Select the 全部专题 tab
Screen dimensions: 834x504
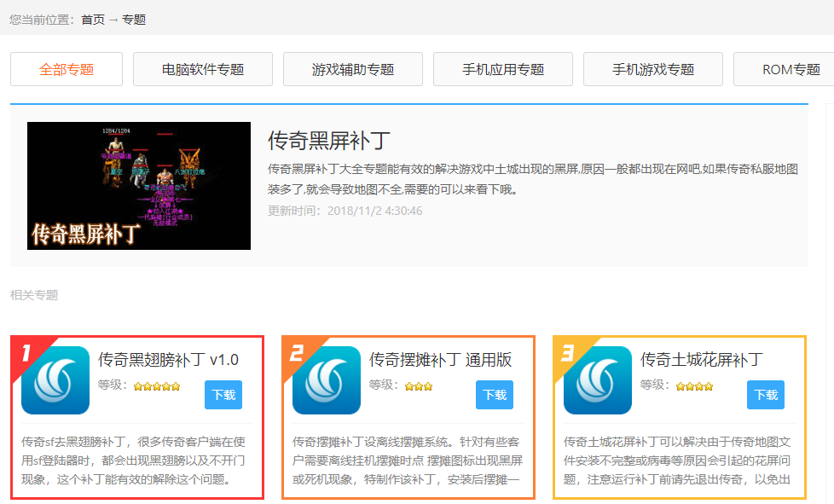(67, 70)
